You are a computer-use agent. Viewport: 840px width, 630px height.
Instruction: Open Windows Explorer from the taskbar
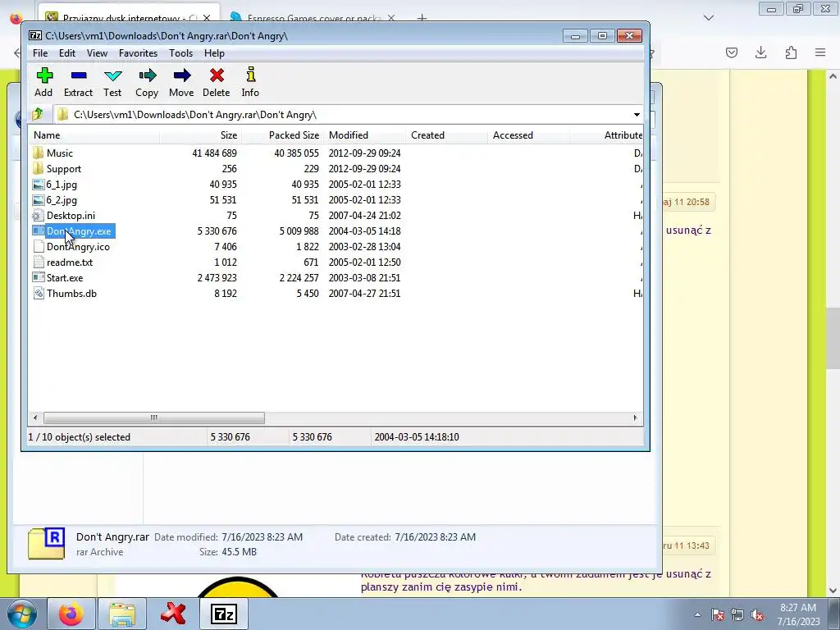(x=122, y=614)
